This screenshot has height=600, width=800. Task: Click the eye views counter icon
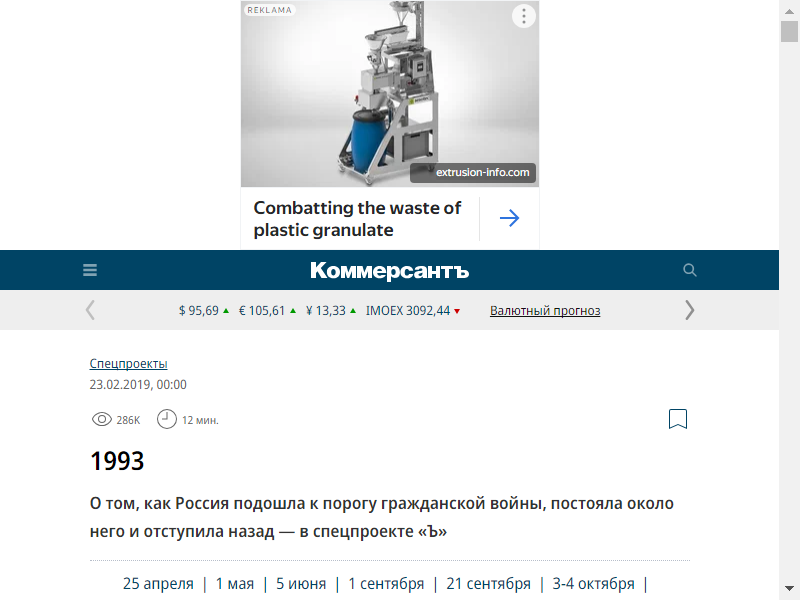[102, 419]
